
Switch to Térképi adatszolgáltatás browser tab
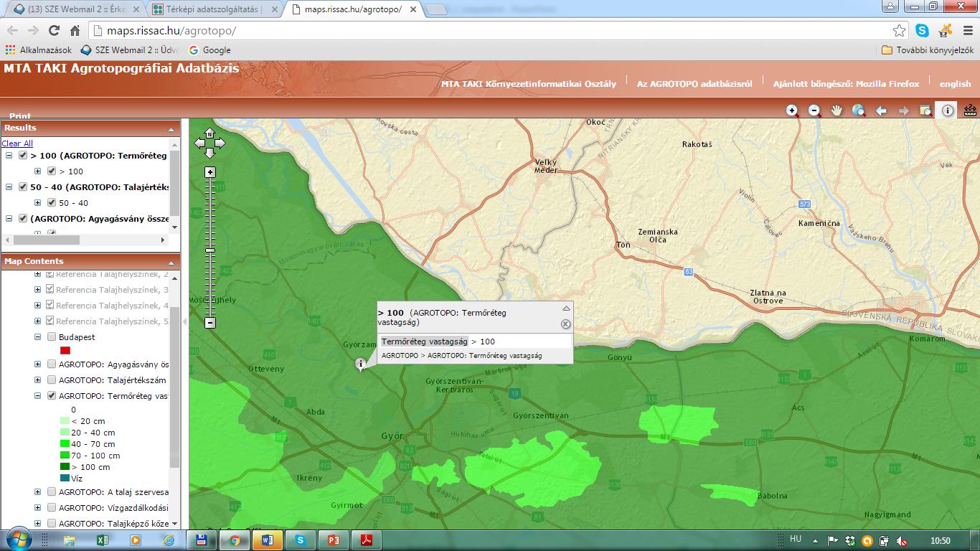pyautogui.click(x=214, y=9)
